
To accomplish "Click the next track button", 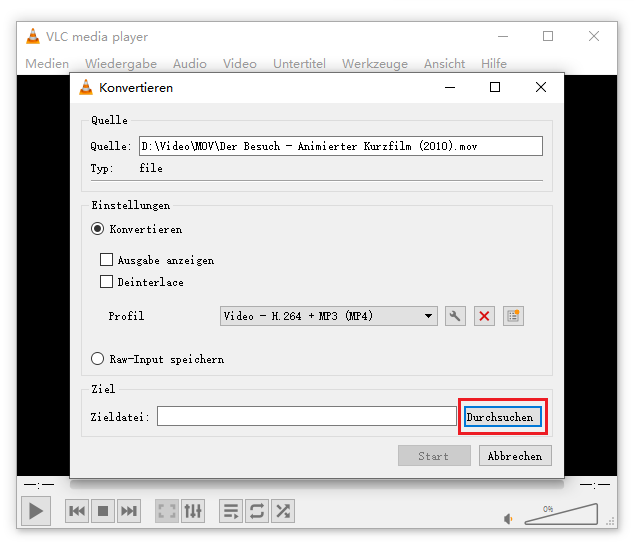I will tap(129, 511).
